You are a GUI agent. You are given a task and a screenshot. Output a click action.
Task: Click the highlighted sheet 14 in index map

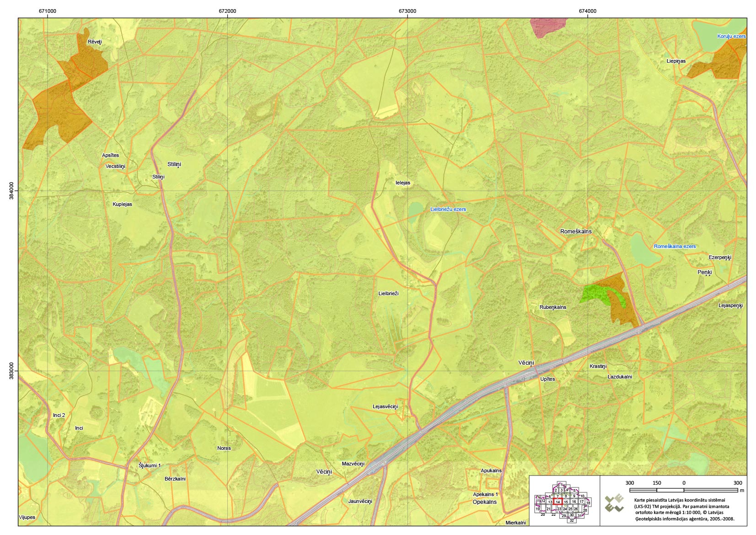[558, 502]
